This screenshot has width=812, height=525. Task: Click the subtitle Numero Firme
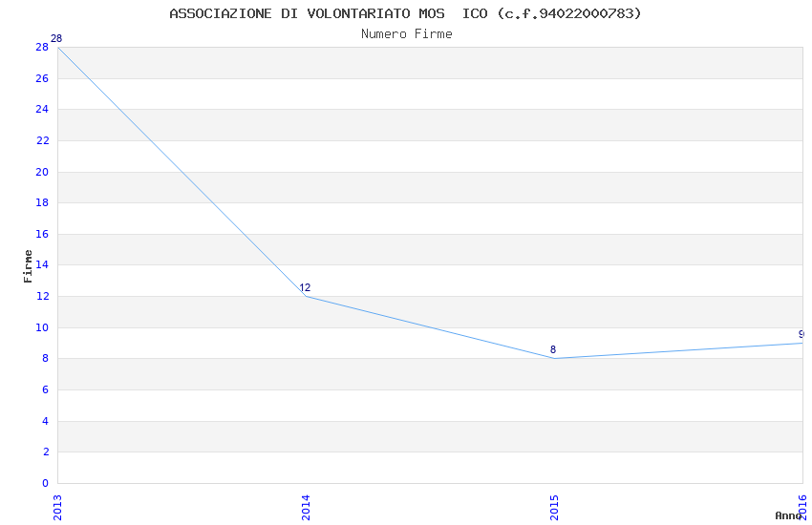(x=407, y=34)
